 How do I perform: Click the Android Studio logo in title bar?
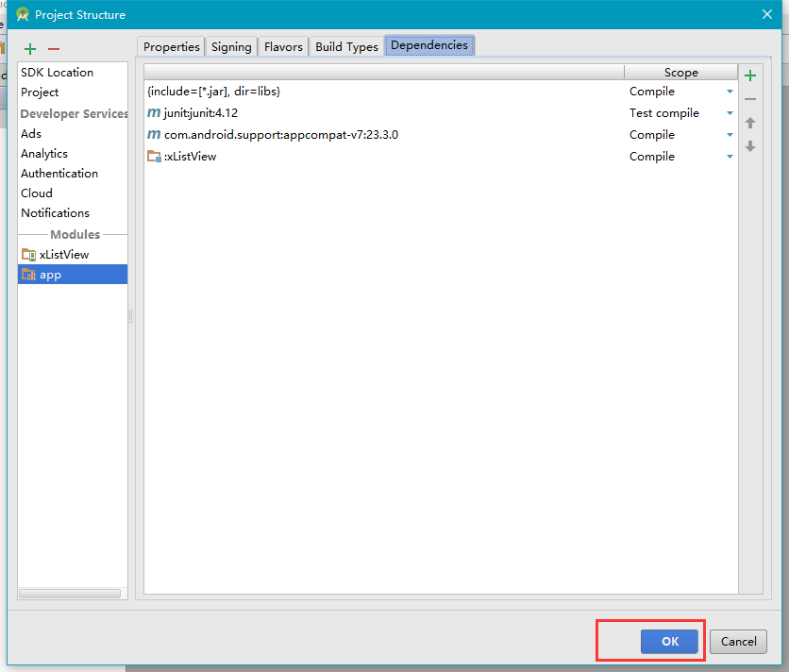[22, 14]
